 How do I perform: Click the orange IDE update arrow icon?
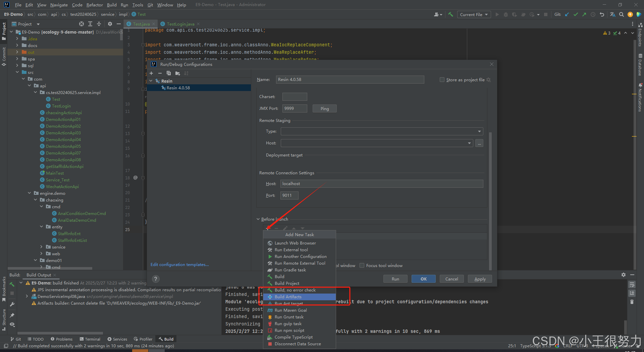[630, 14]
